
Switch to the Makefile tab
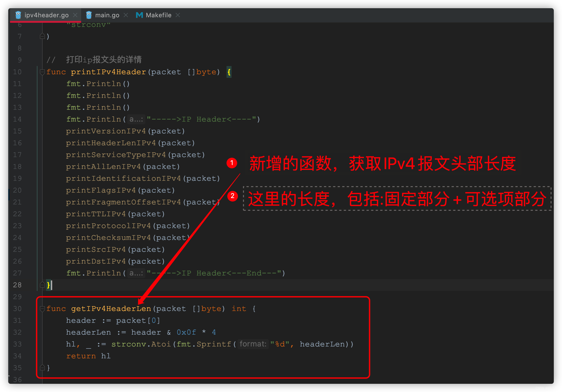(x=158, y=15)
